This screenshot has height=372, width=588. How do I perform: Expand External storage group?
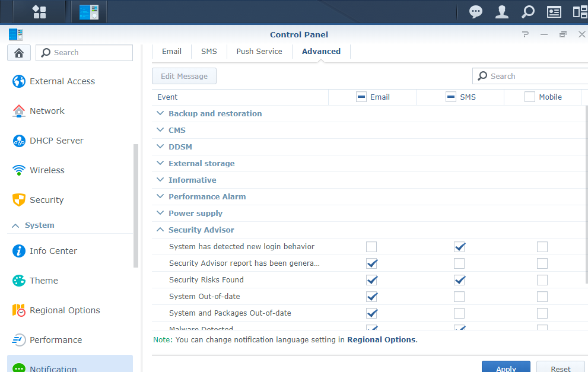click(160, 163)
